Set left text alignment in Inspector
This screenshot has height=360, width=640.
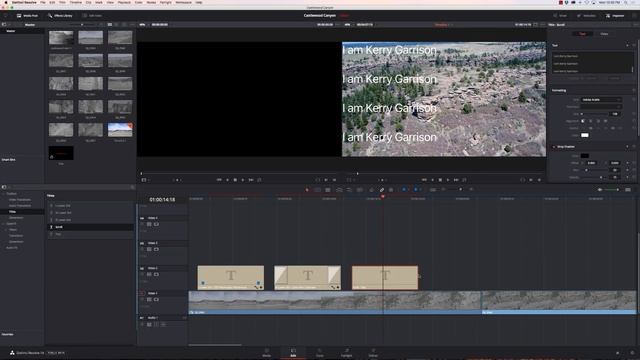coord(583,121)
